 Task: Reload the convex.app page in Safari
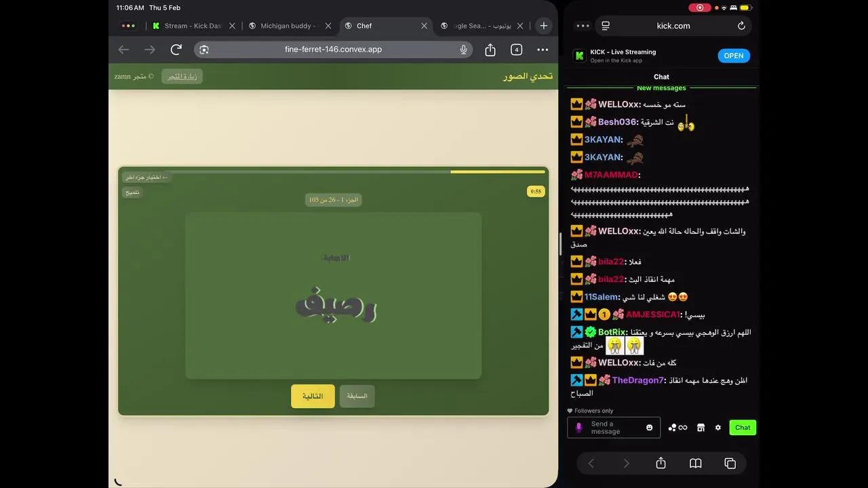pos(176,49)
